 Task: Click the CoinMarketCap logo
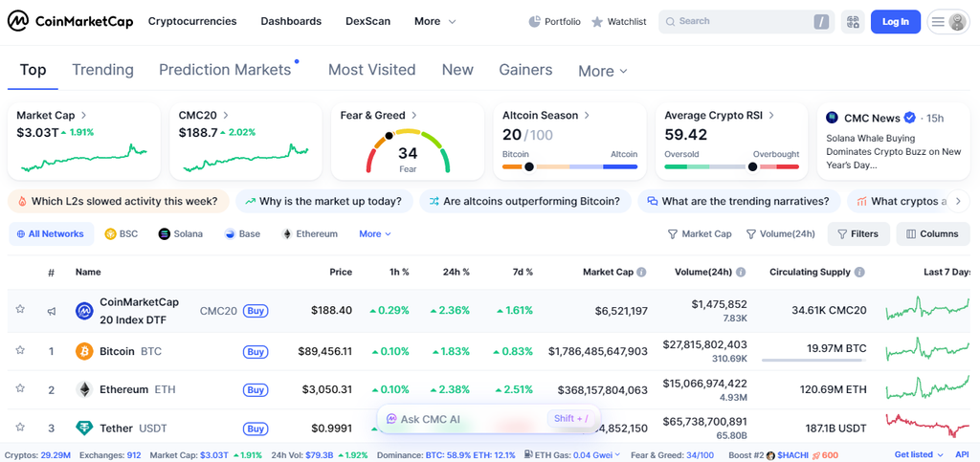point(70,21)
